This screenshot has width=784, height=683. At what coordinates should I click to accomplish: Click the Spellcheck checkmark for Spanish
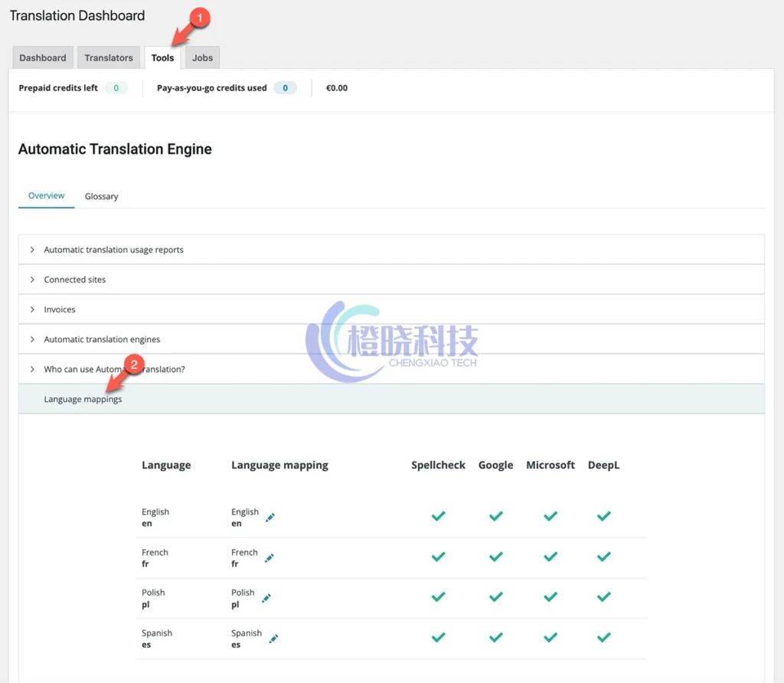(438, 637)
